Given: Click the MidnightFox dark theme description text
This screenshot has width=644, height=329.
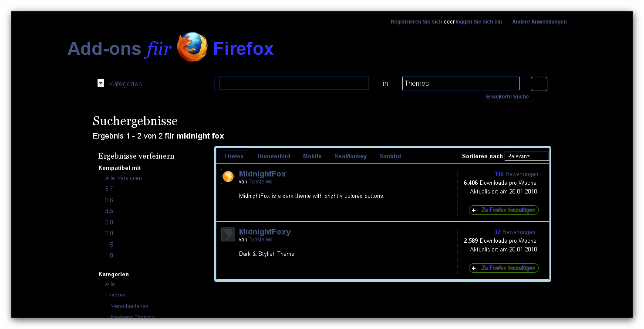Looking at the screenshot, I should click(x=312, y=196).
